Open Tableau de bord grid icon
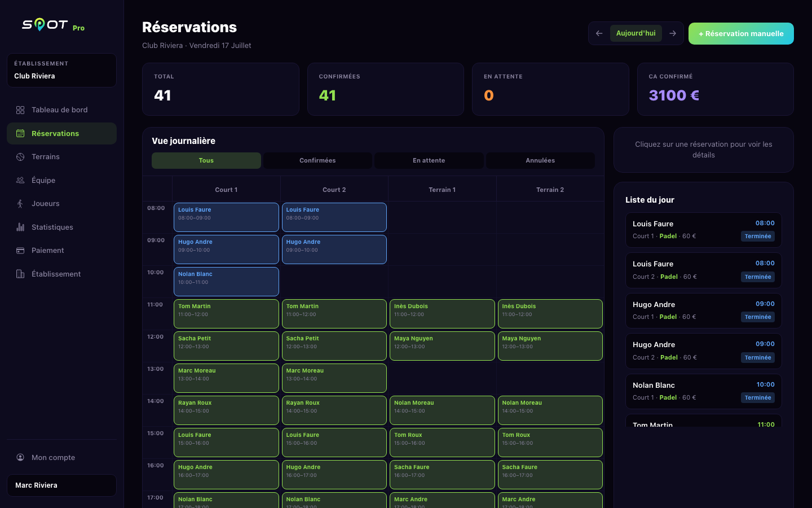812x508 pixels. pyautogui.click(x=20, y=110)
